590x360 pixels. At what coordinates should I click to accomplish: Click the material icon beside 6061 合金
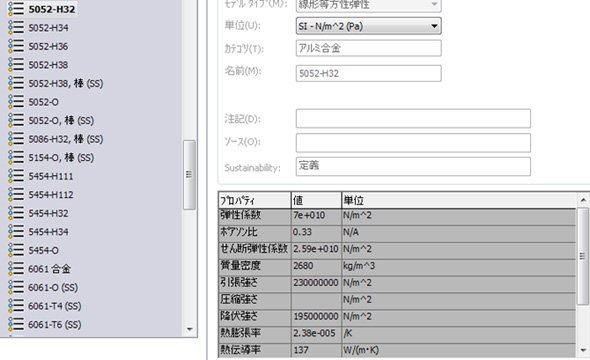[16, 269]
